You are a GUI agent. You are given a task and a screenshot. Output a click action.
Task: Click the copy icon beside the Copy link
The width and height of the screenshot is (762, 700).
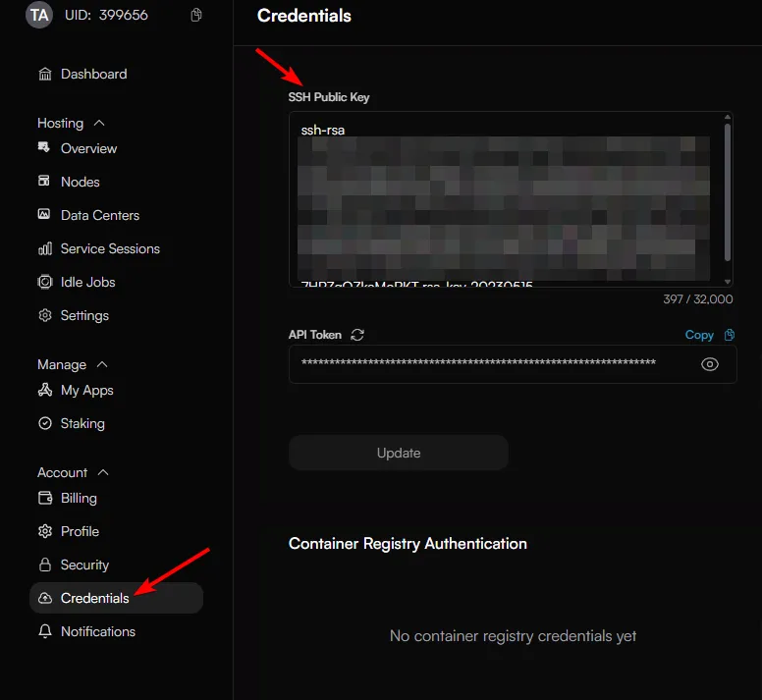pyautogui.click(x=730, y=335)
